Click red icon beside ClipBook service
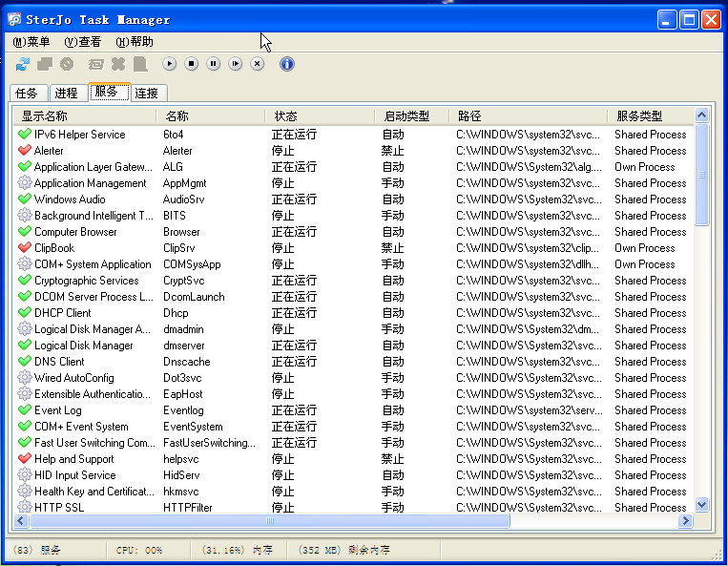Image resolution: width=728 pixels, height=566 pixels. (25, 248)
